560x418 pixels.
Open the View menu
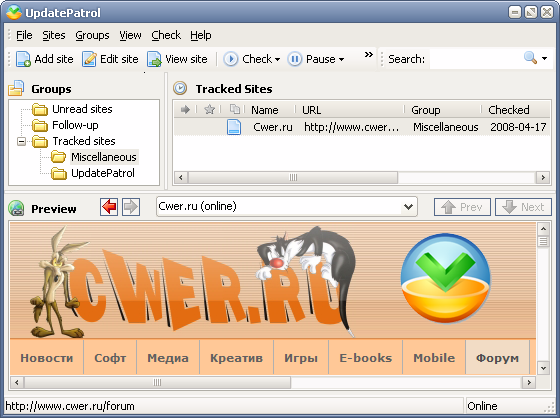130,35
